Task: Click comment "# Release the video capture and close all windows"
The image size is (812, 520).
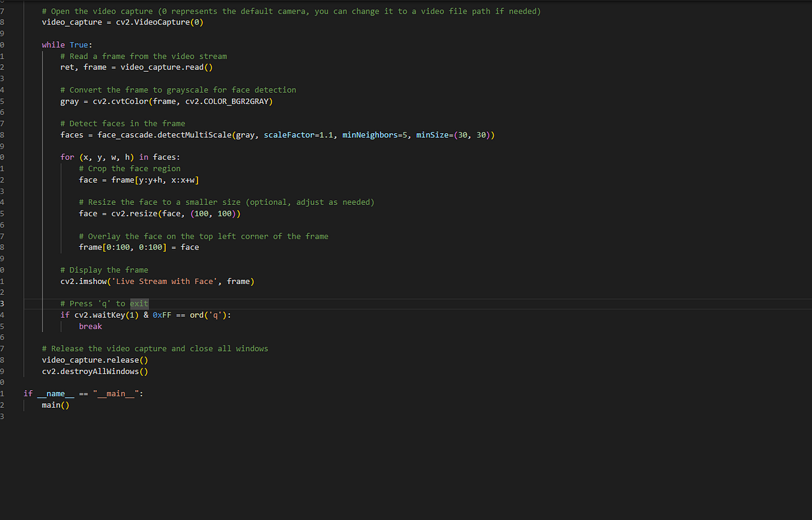Action: click(x=155, y=349)
